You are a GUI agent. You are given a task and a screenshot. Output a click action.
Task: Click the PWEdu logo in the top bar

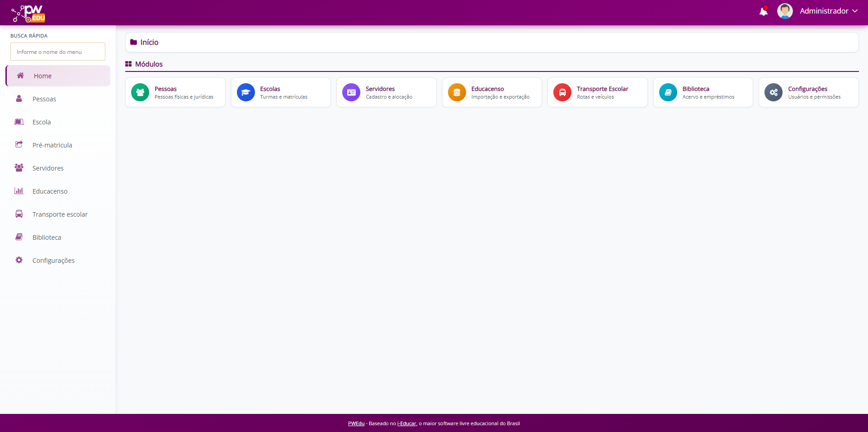(27, 13)
